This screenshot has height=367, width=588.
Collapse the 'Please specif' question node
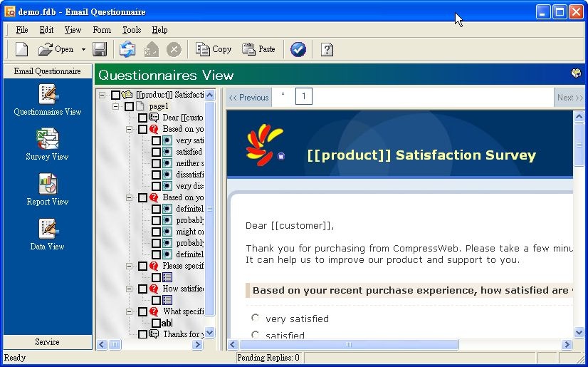pos(129,266)
